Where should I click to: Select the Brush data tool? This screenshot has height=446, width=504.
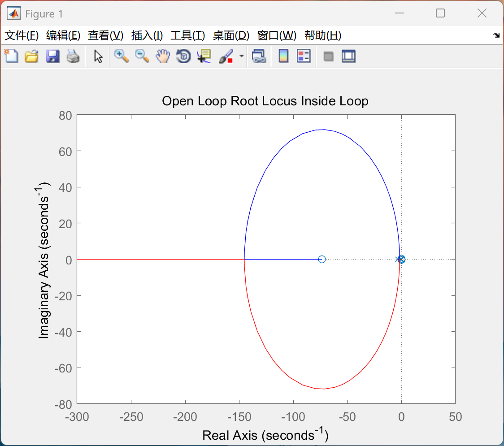[x=226, y=56]
